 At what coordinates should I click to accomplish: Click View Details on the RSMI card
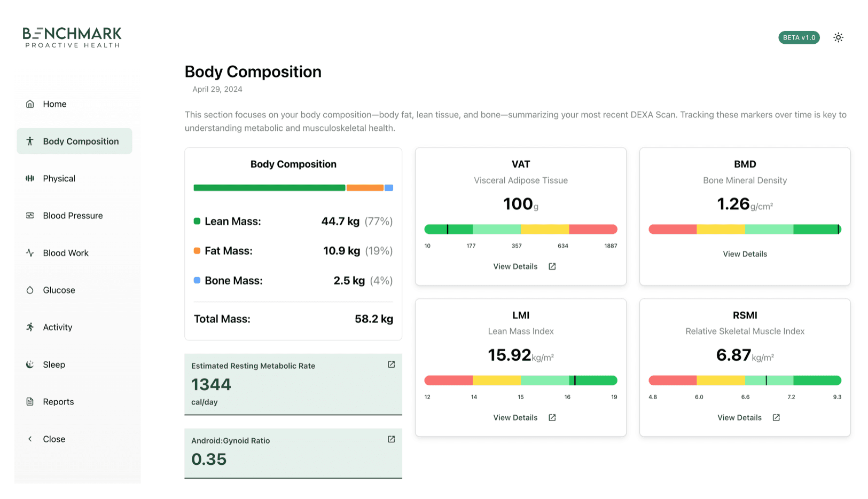click(x=739, y=417)
